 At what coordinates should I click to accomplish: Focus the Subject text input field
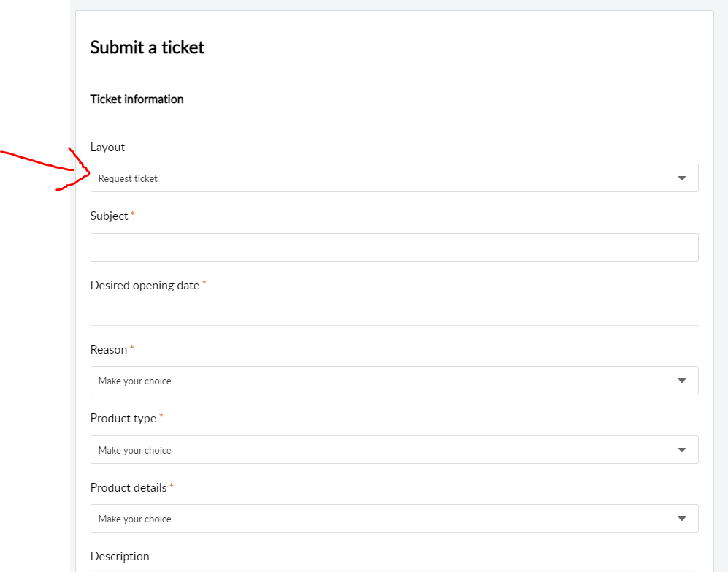pyautogui.click(x=394, y=248)
